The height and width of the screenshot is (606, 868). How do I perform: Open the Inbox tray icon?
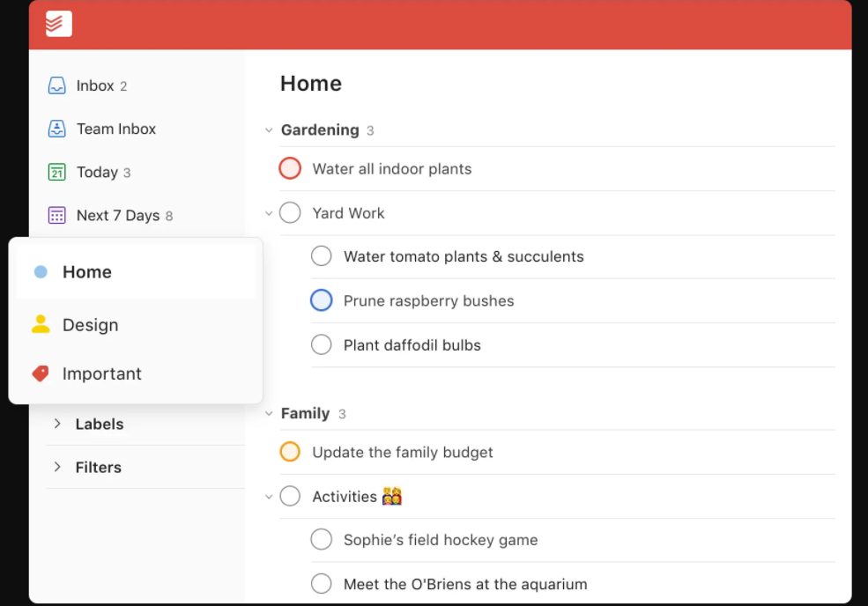tap(56, 85)
